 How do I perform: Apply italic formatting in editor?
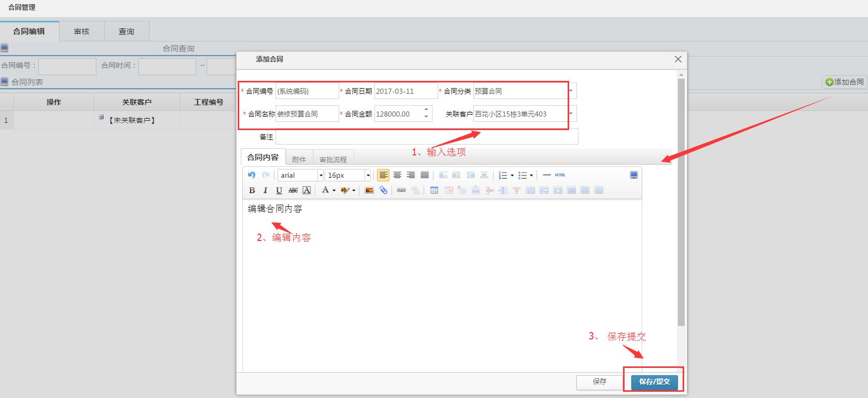click(x=265, y=190)
